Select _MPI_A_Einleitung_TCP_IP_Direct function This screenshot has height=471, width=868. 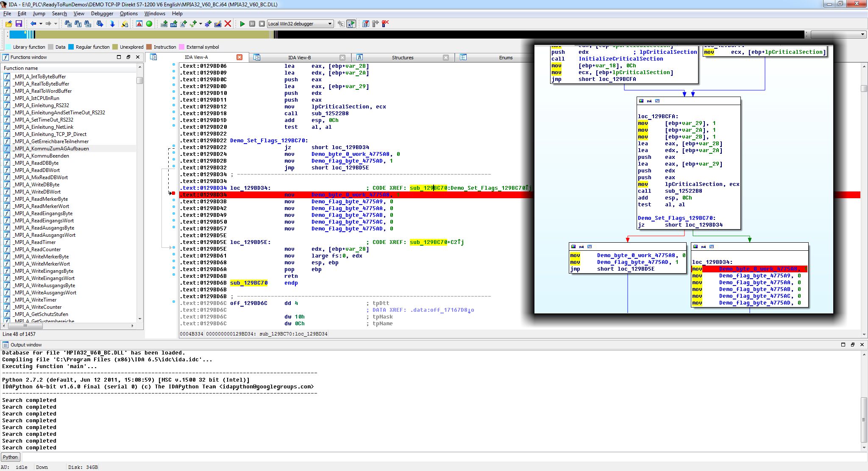[x=70, y=134]
